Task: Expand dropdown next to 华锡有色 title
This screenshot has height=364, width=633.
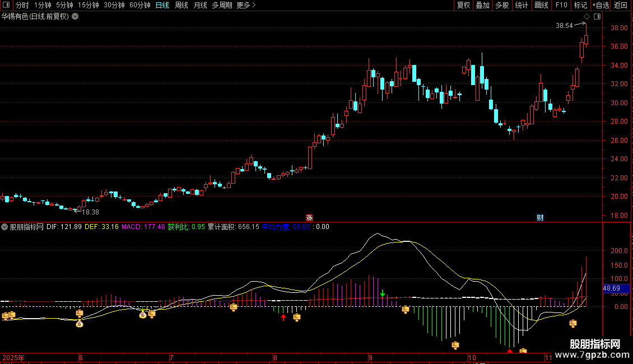Action: click(x=75, y=17)
